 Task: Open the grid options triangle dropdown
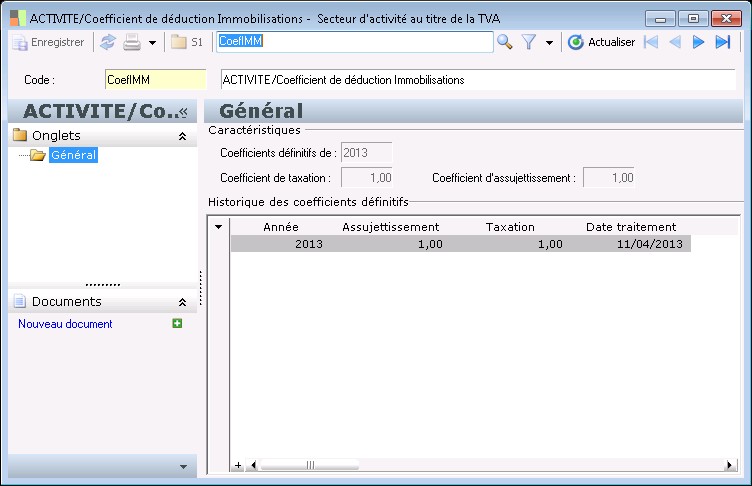tap(218, 226)
